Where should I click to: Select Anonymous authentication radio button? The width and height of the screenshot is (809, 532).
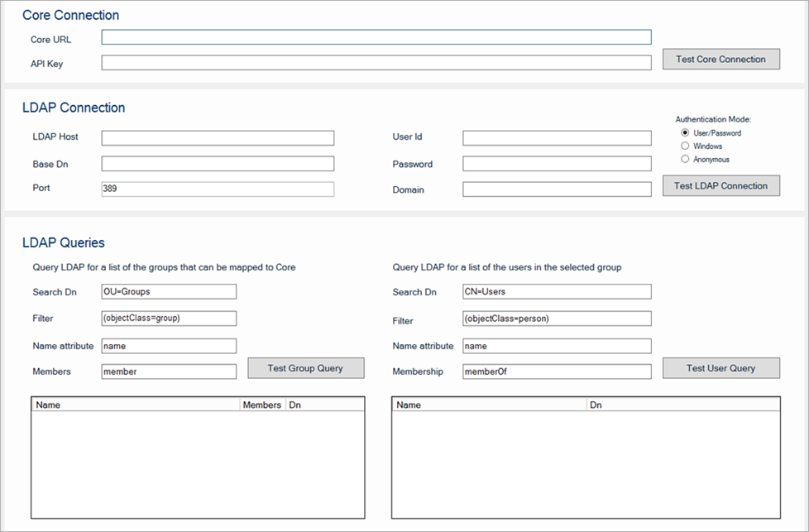(x=685, y=159)
